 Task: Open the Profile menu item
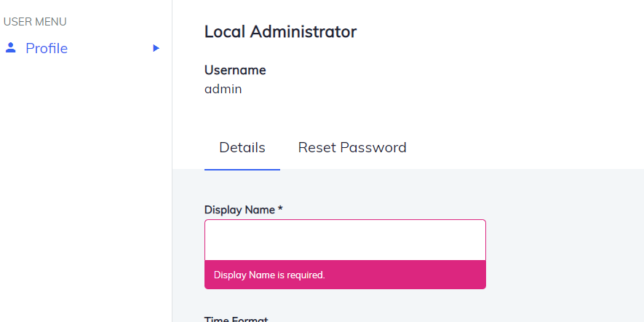pyautogui.click(x=47, y=48)
